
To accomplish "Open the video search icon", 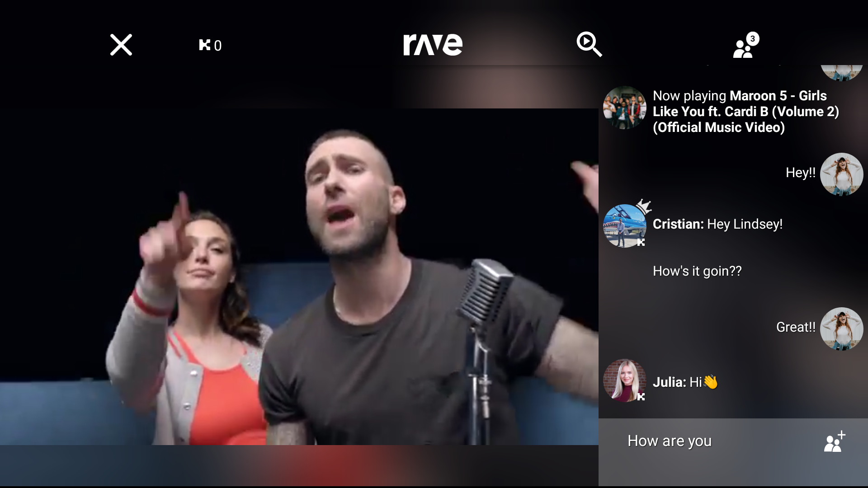I will (x=589, y=44).
